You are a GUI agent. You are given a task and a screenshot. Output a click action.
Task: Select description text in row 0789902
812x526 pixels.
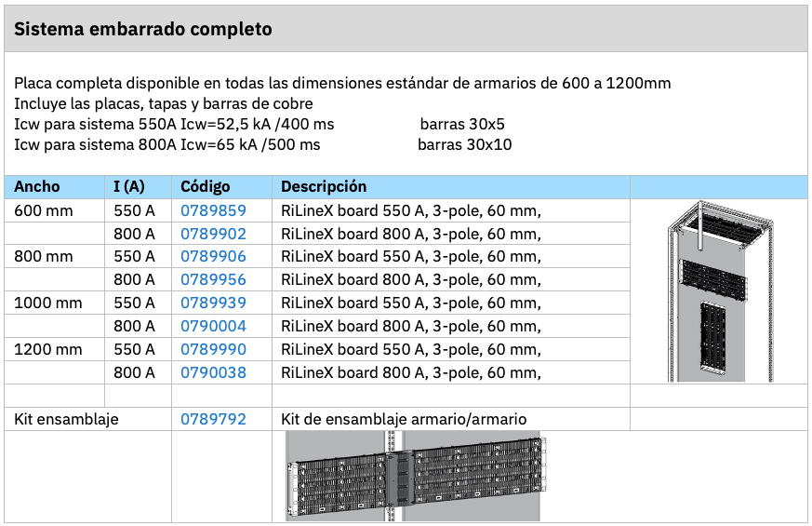click(411, 235)
